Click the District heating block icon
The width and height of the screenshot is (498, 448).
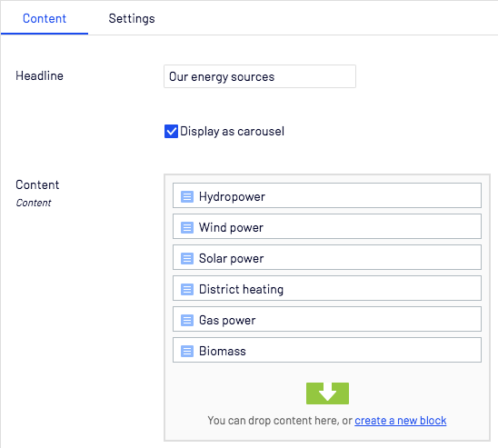(x=187, y=289)
